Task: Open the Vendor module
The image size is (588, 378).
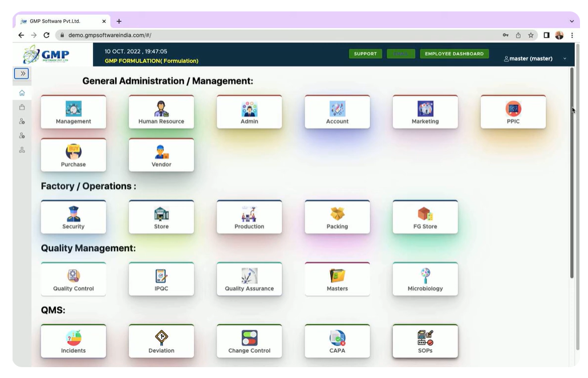Action: tap(161, 155)
